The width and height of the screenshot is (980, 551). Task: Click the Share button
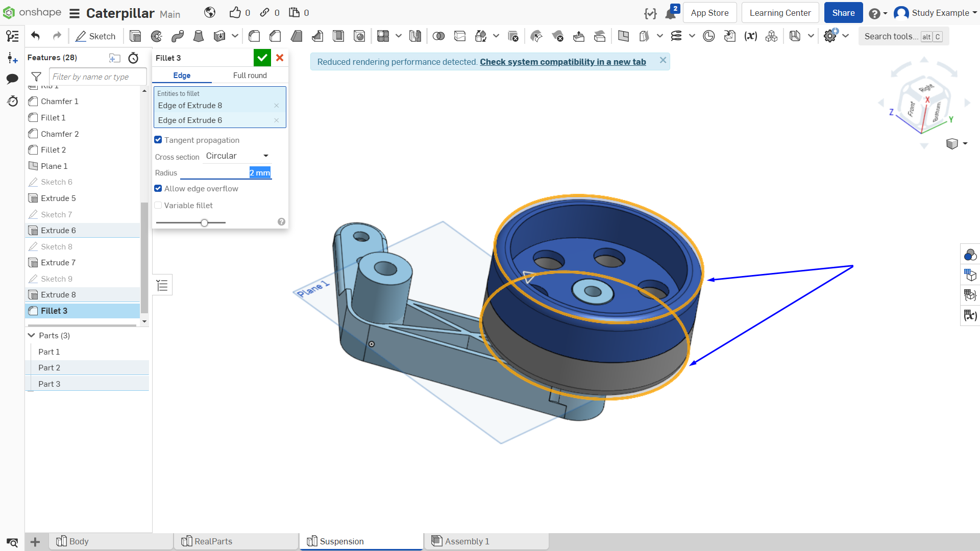(843, 13)
